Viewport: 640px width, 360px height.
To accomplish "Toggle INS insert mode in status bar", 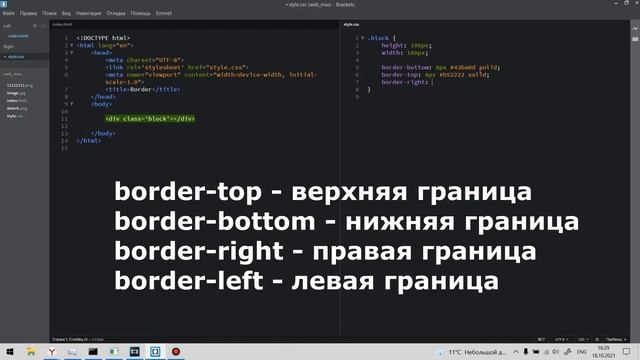I will point(541,339).
